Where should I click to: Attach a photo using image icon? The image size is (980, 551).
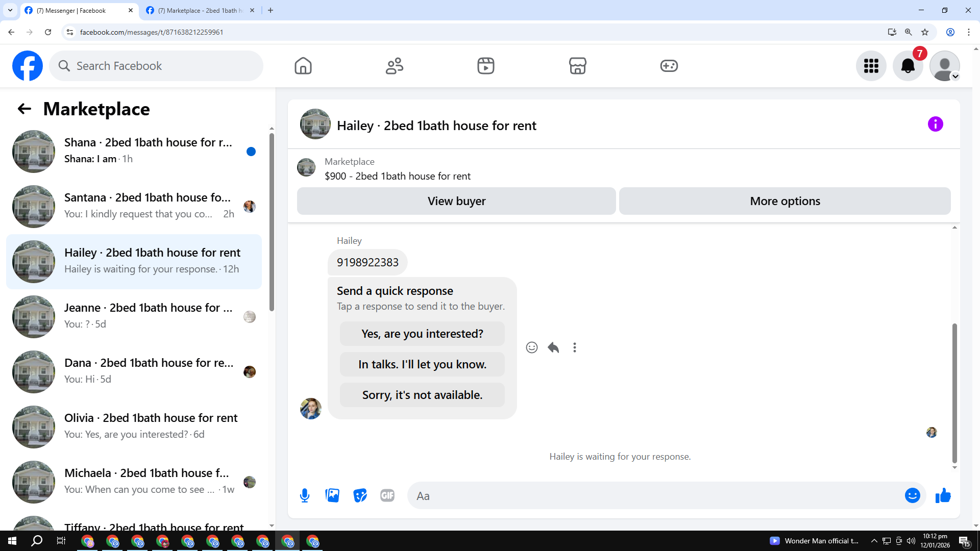coord(332,495)
